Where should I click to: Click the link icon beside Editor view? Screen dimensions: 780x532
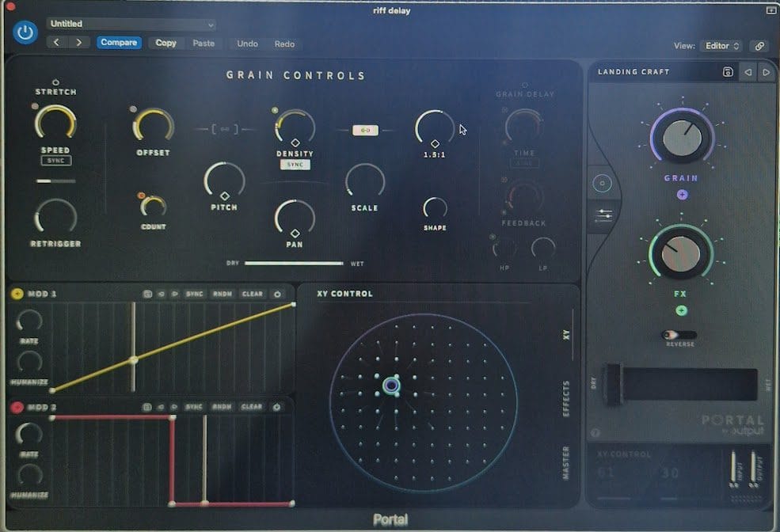pyautogui.click(x=759, y=46)
